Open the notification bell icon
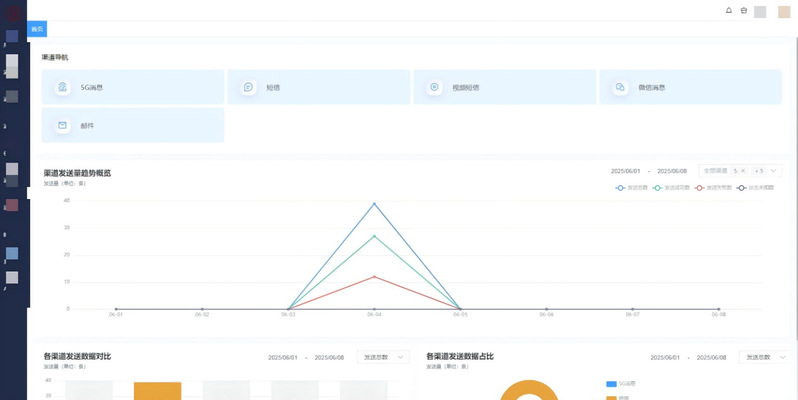 pyautogui.click(x=728, y=11)
